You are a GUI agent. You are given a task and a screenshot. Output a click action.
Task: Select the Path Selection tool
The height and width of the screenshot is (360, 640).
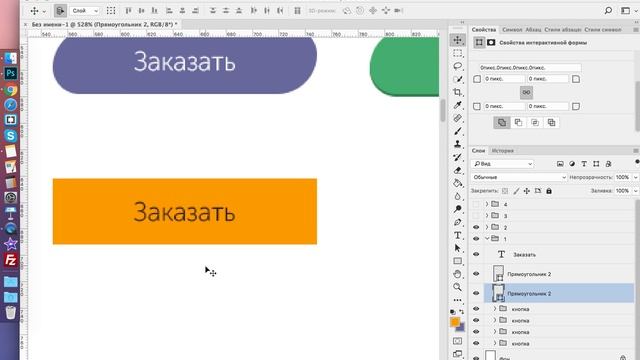(457, 248)
